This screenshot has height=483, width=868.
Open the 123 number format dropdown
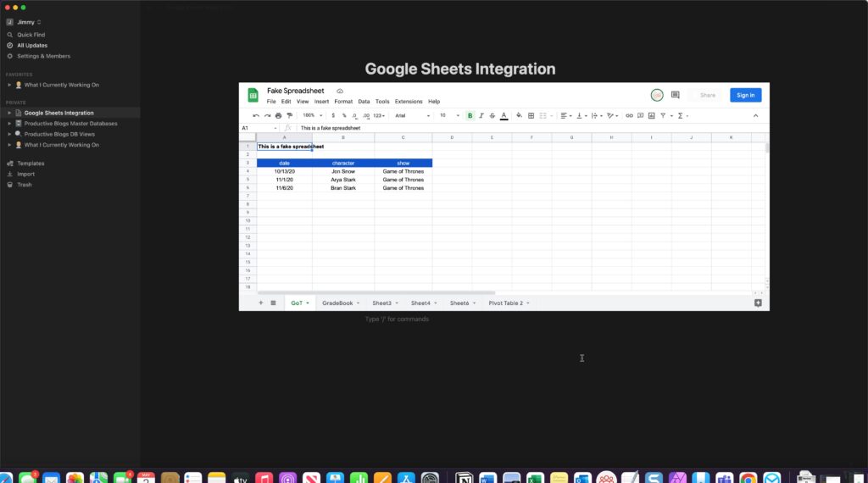coord(379,115)
